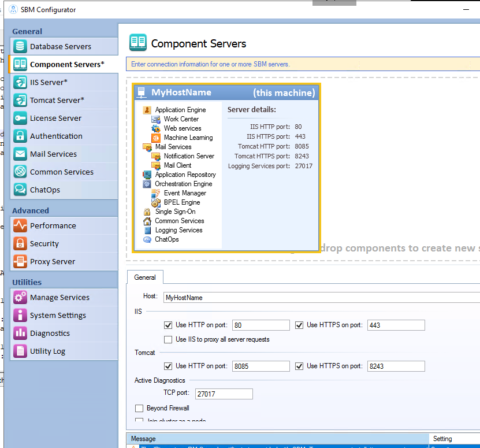The height and width of the screenshot is (448, 480).
Task: Disable Tomcat Use HTTP on port
Action: [x=168, y=366]
